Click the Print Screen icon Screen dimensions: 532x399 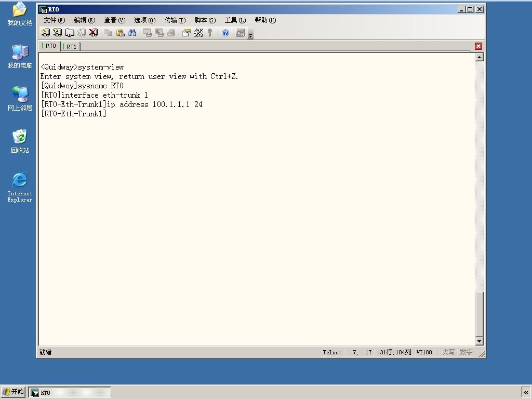(x=147, y=33)
